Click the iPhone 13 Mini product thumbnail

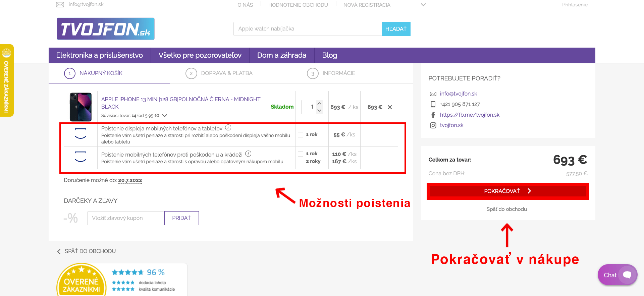click(x=80, y=107)
